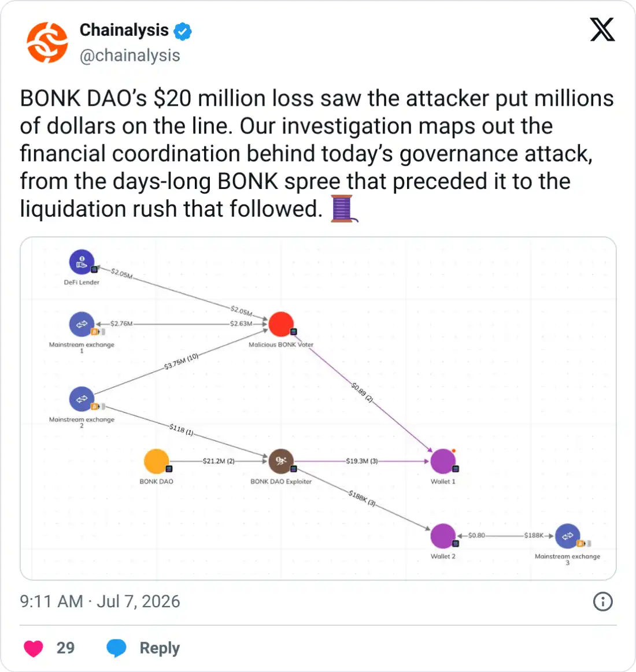The image size is (636, 672).
Task: Click the tweet info circle icon
Action: click(602, 602)
